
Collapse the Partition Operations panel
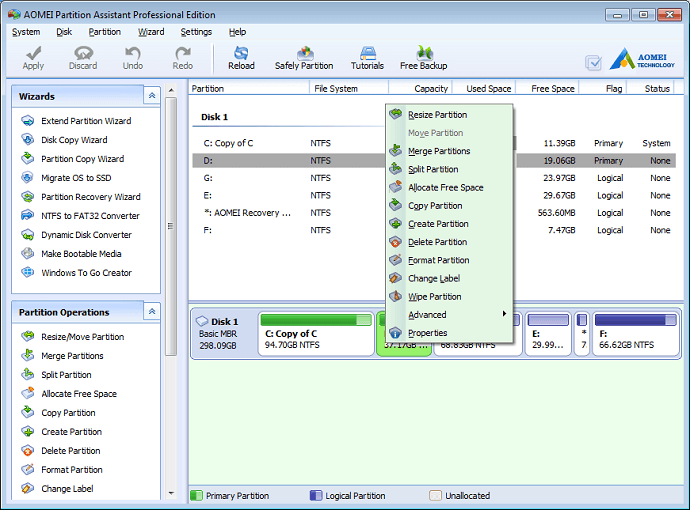point(152,312)
